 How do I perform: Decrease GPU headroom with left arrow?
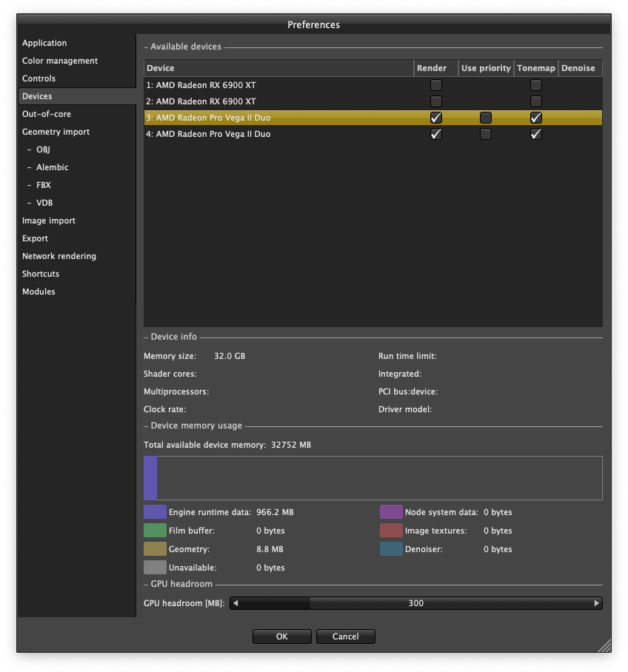[x=235, y=603]
